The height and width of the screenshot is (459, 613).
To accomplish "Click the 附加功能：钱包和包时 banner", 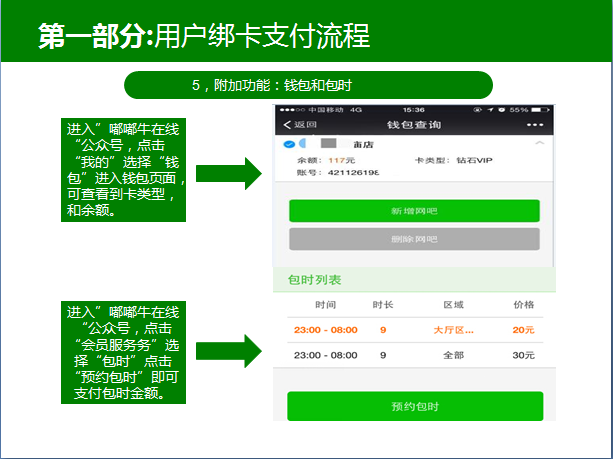I will pos(308,85).
